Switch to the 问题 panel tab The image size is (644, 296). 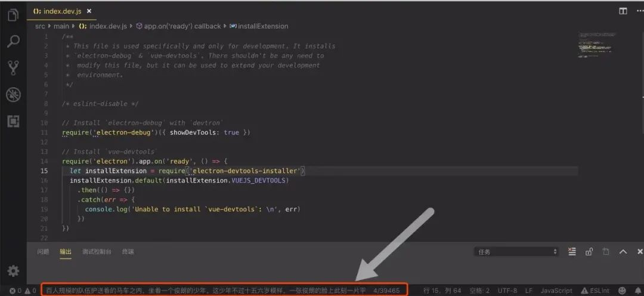point(43,252)
